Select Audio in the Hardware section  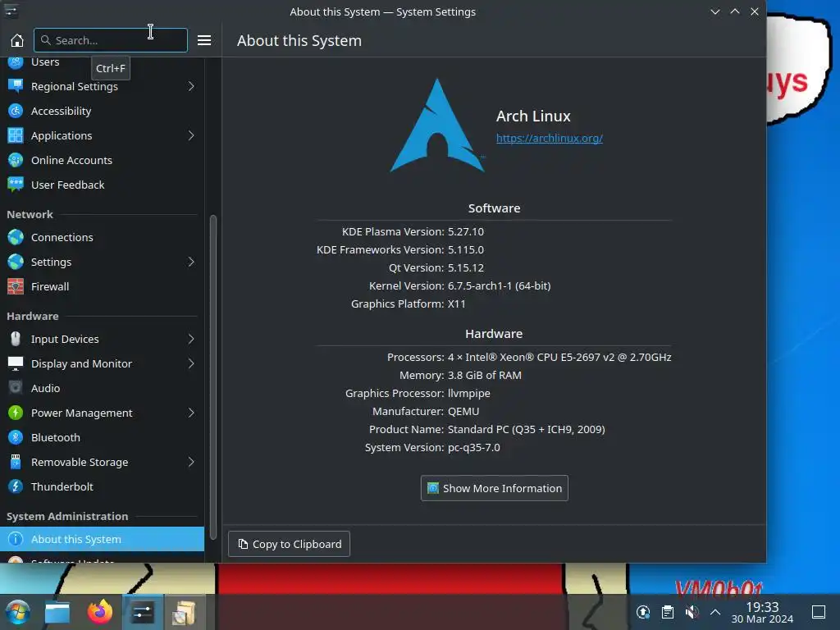coord(102,388)
